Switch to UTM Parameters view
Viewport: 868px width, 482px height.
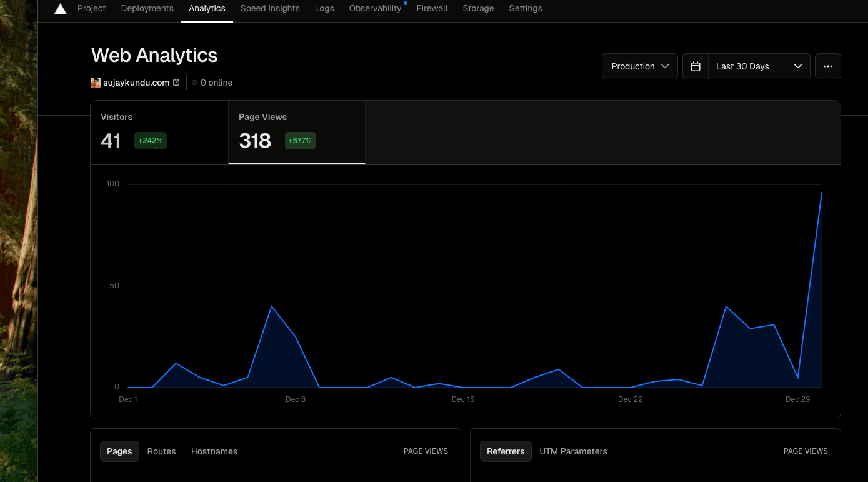click(x=573, y=451)
